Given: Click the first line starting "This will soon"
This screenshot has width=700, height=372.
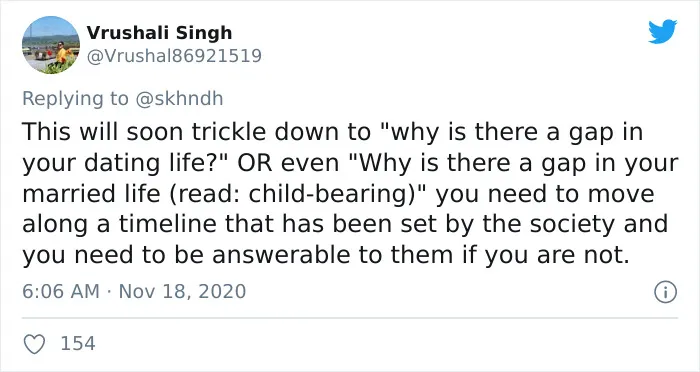Looking at the screenshot, I should (x=333, y=133).
